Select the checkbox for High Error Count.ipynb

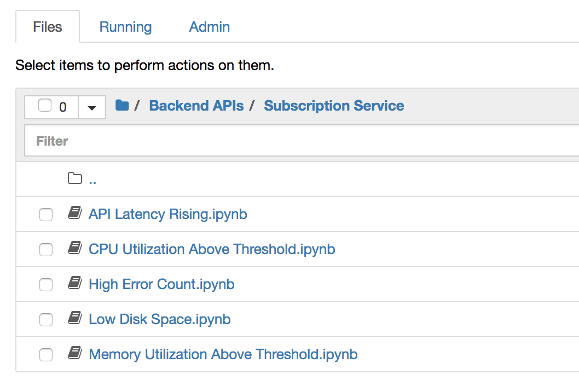[46, 285]
